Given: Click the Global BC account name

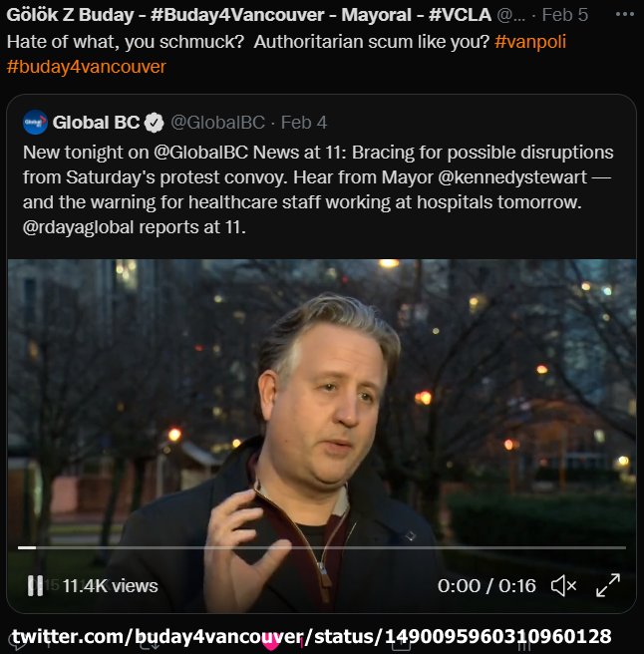Looking at the screenshot, I should coord(96,123).
